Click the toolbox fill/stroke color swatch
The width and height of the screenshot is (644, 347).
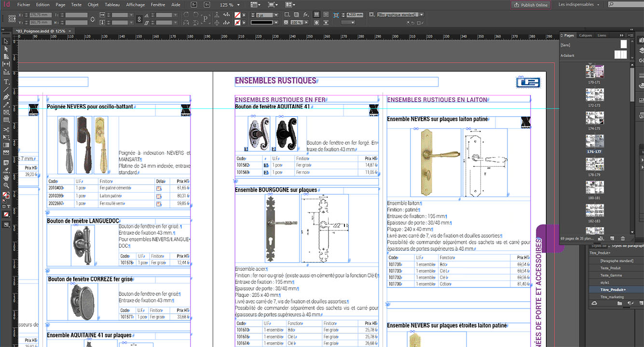[x=6, y=196]
